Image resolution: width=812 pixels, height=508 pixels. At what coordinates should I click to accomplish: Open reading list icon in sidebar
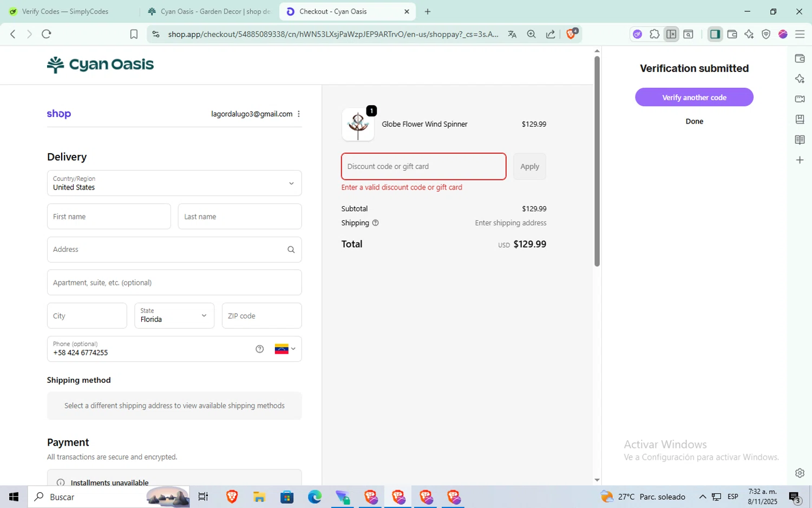coord(800,140)
